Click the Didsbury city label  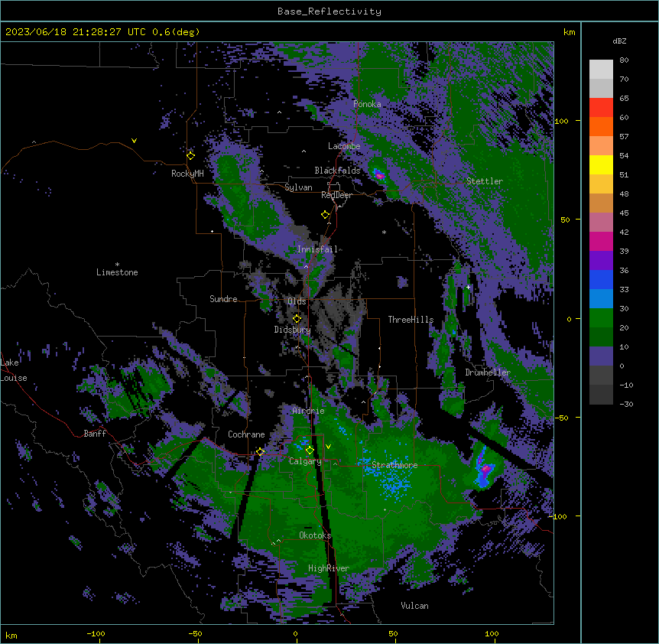(x=293, y=330)
